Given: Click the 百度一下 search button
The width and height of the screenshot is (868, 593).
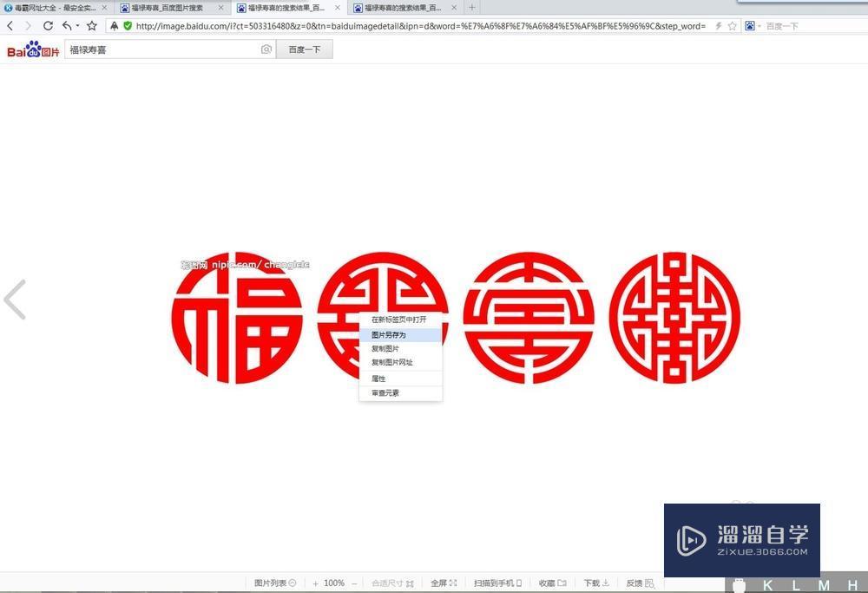Looking at the screenshot, I should 305,49.
